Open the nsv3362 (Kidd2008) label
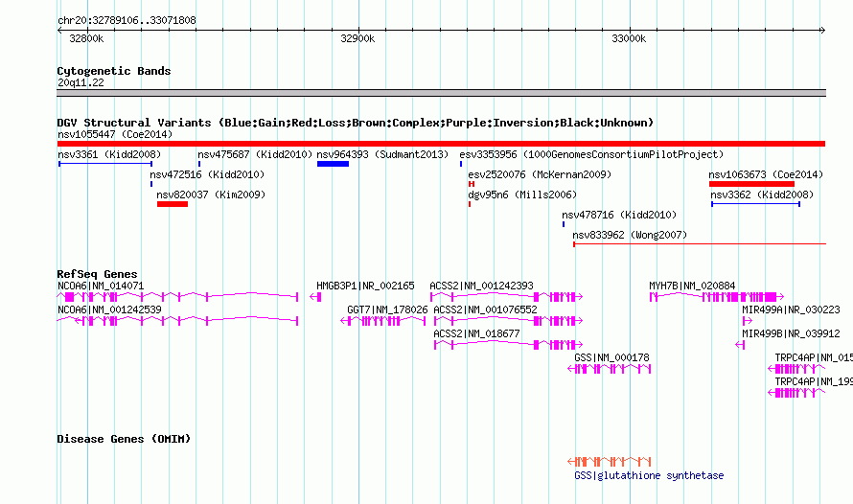853x504 pixels. click(762, 195)
